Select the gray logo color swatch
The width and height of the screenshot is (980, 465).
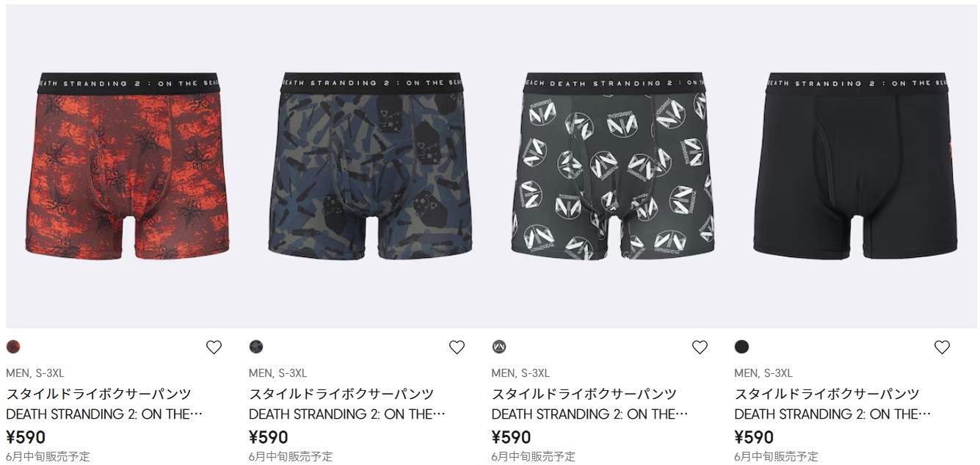(499, 347)
